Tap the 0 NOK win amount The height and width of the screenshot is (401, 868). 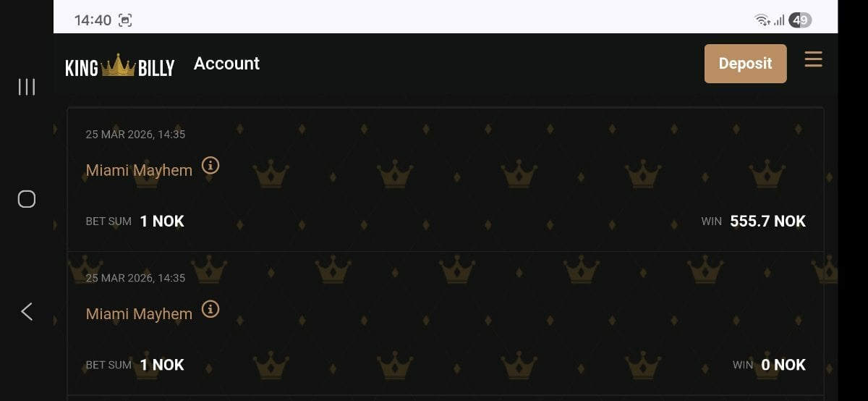[783, 365]
